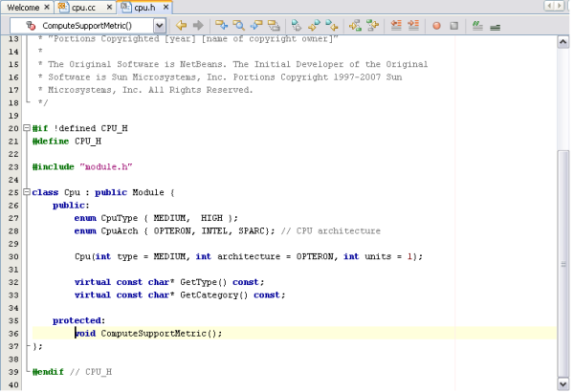Stop macro recording with the gray square
The width and height of the screenshot is (574, 392).
click(453, 26)
